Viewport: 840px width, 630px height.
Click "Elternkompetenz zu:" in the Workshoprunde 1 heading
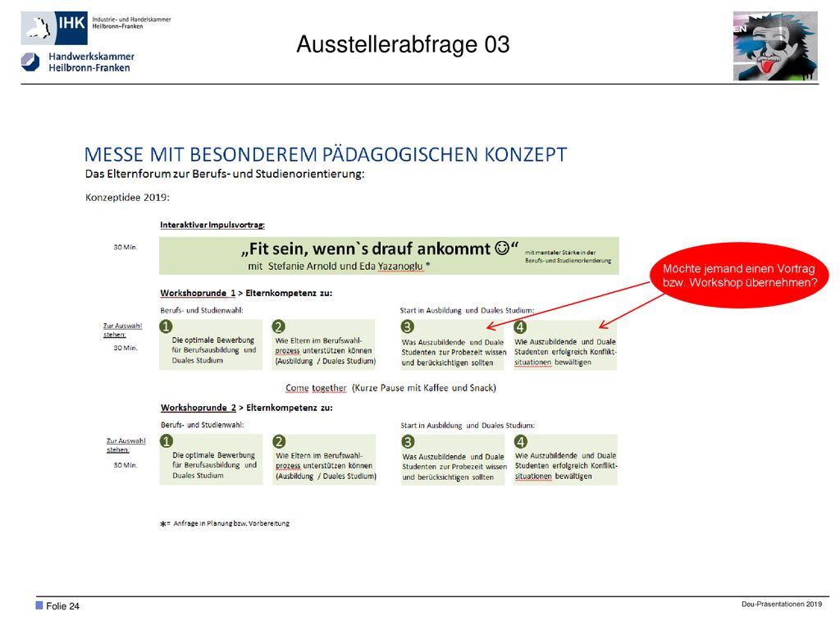tap(289, 293)
